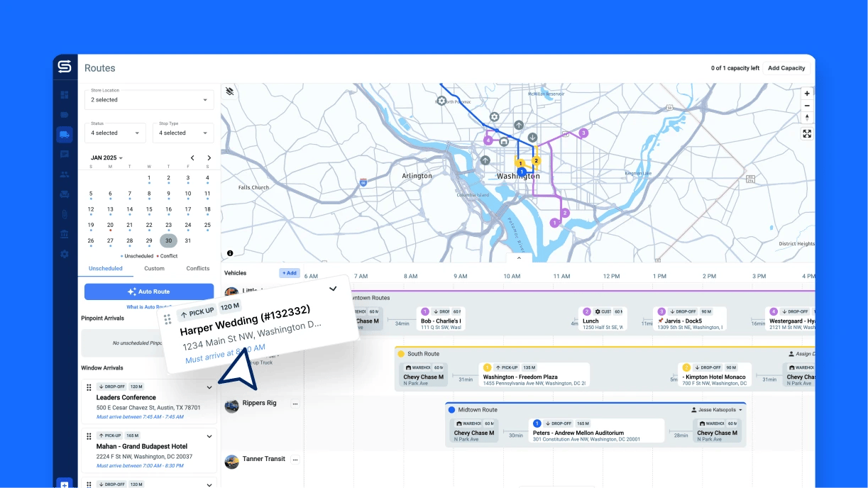
Task: Add a vehicle with + Add button
Action: [290, 273]
